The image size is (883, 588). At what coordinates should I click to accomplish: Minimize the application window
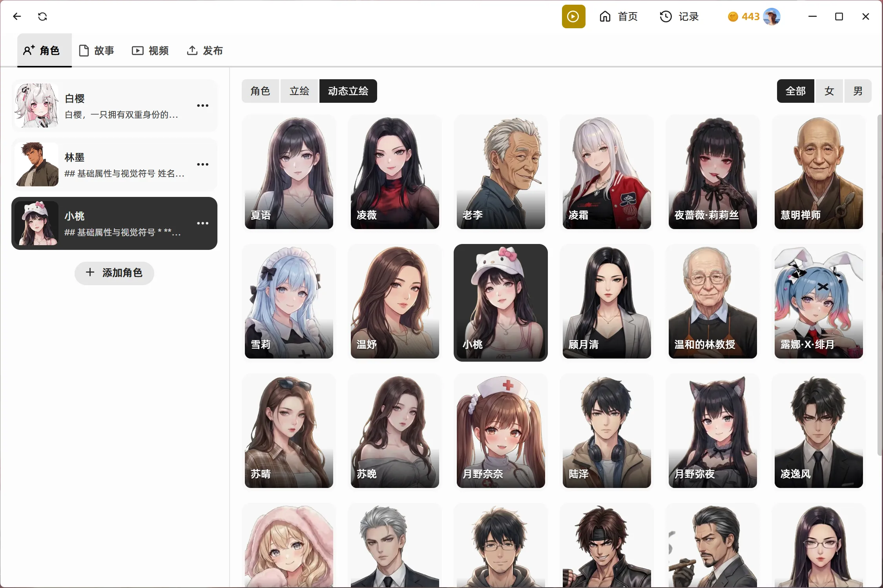point(812,16)
